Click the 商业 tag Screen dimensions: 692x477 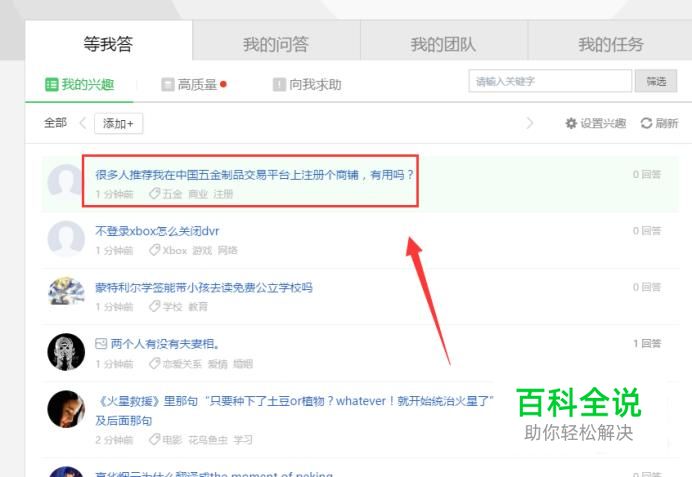pyautogui.click(x=198, y=194)
